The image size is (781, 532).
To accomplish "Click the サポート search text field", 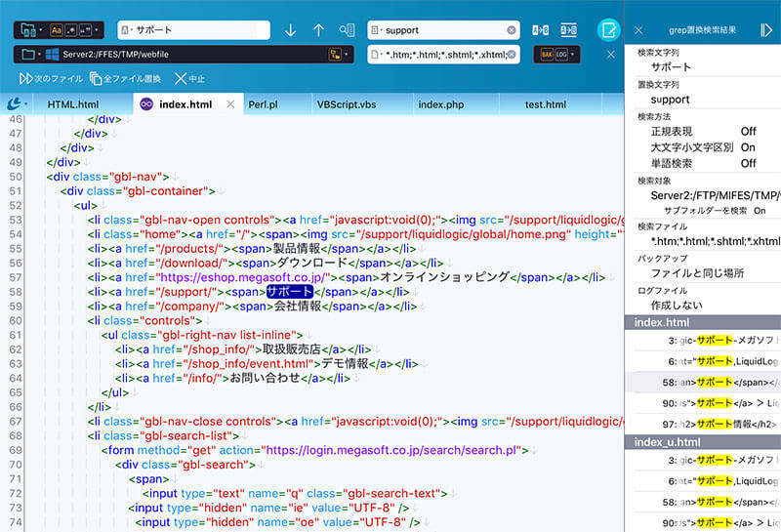I will point(195,30).
